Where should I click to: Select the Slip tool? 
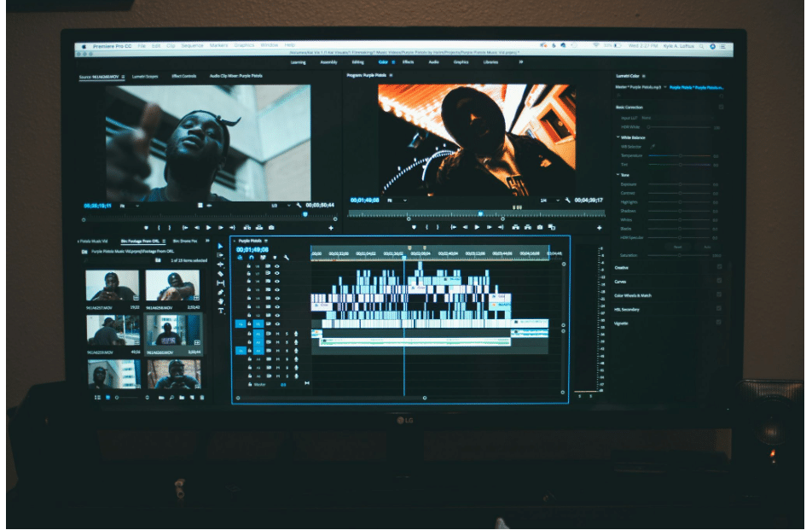click(x=220, y=282)
